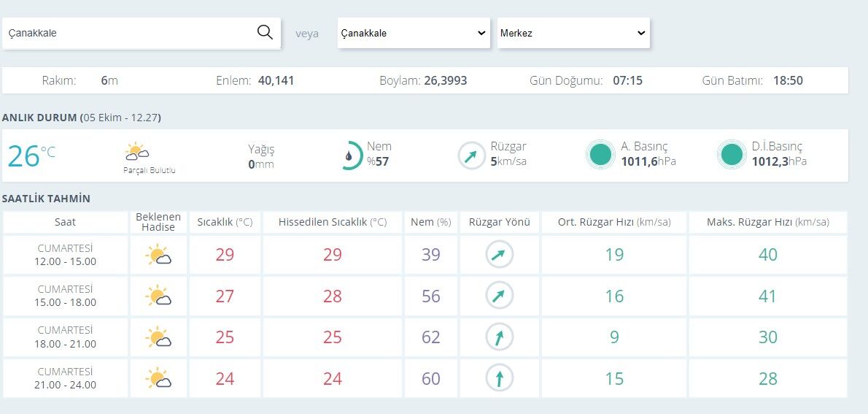Image resolution: width=868 pixels, height=414 pixels.
Task: Click the Hissedilen Sıcaklık column header
Action: (x=333, y=222)
